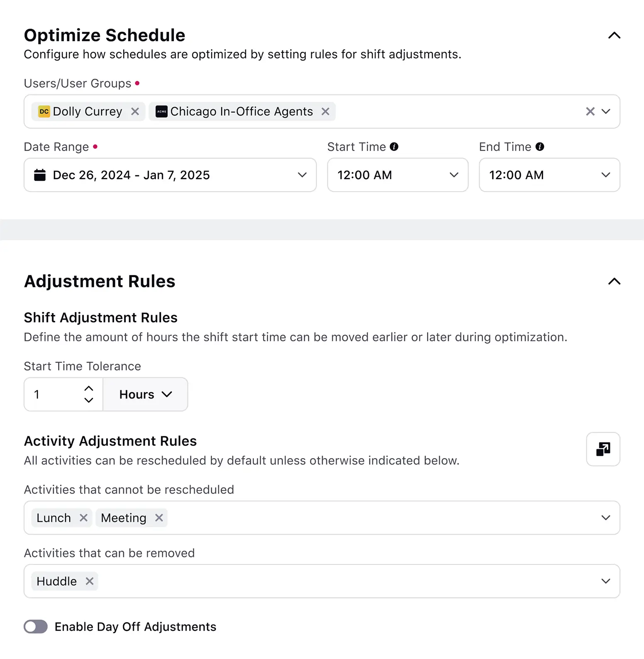644x659 pixels.
Task: Remove Chicago In-Office Agents group chip
Action: click(x=325, y=112)
